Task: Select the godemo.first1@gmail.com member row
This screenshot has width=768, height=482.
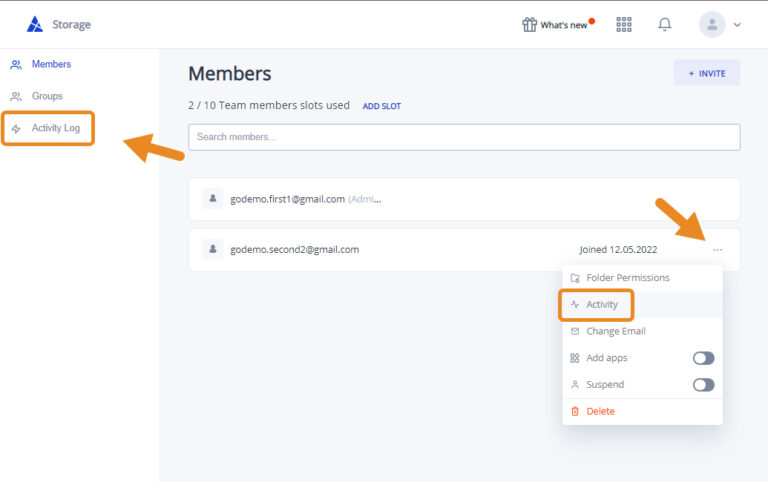Action: (464, 199)
